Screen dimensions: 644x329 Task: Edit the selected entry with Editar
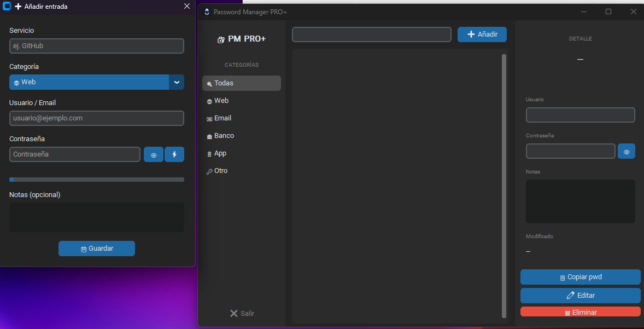tap(581, 295)
